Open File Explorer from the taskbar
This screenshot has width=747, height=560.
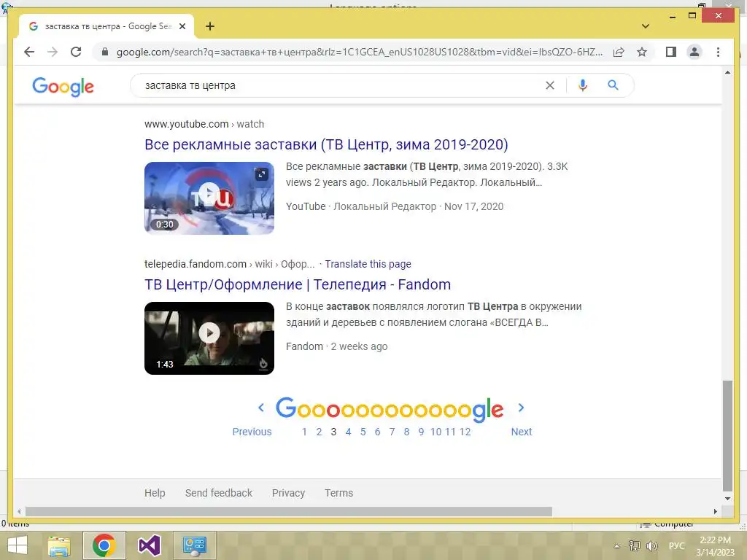coord(59,545)
